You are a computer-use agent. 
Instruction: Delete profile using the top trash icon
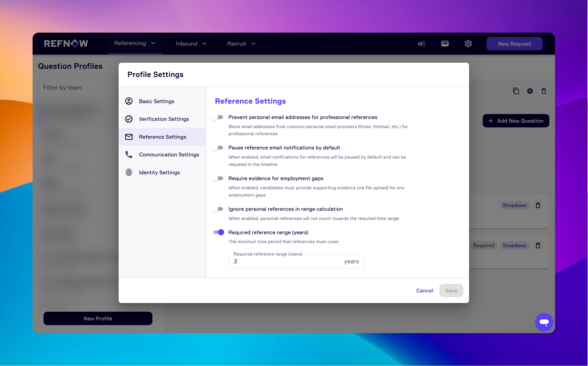click(x=543, y=91)
